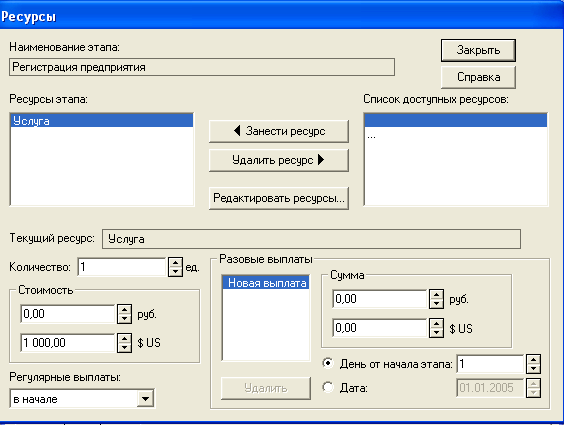Select День от начала этапа radio button
This screenshot has width=564, height=425.
pos(328,363)
